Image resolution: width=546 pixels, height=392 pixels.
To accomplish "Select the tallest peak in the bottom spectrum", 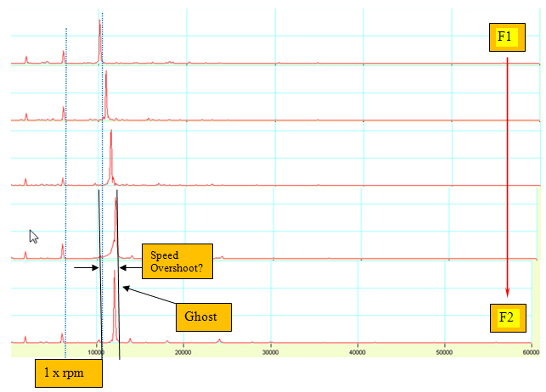I will click(115, 306).
